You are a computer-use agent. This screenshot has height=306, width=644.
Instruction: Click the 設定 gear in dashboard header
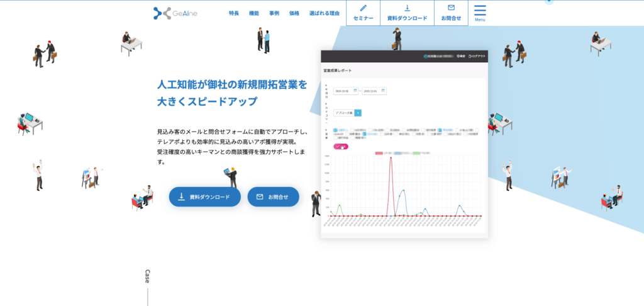point(461,56)
